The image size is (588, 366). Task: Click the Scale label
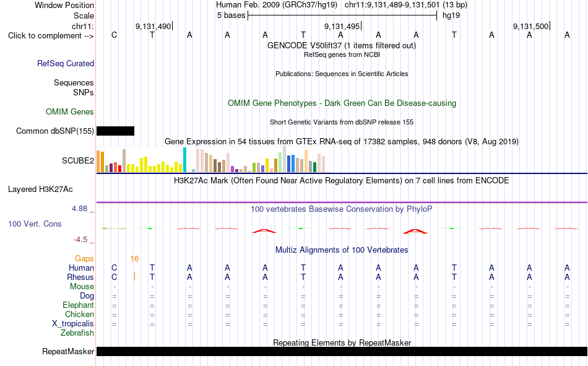coord(84,15)
